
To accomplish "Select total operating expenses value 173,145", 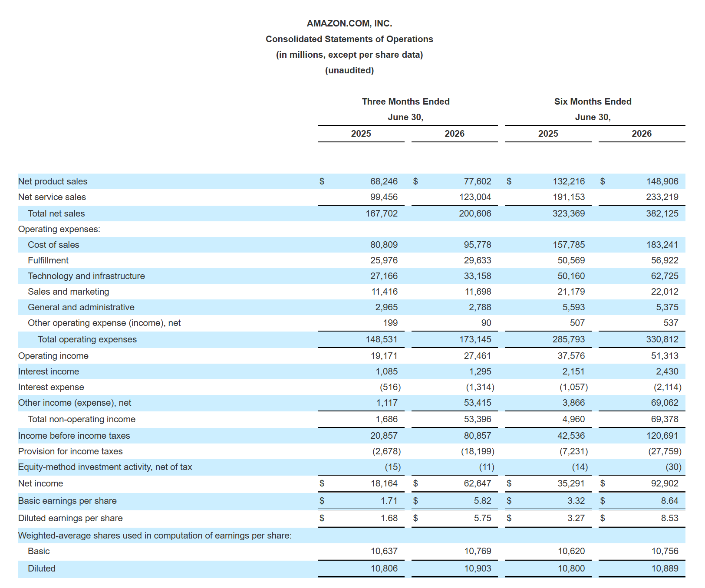I will pos(475,339).
